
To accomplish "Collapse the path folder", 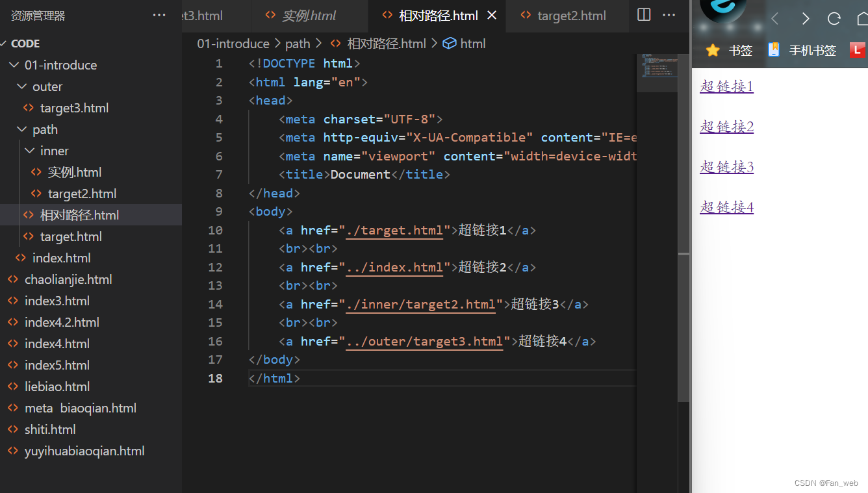I will point(45,129).
